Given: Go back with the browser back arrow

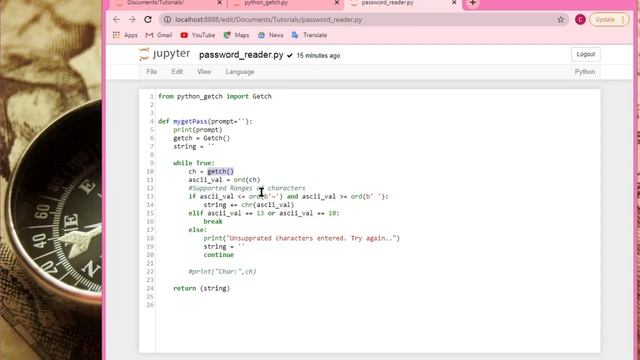Looking at the screenshot, I should (117, 20).
